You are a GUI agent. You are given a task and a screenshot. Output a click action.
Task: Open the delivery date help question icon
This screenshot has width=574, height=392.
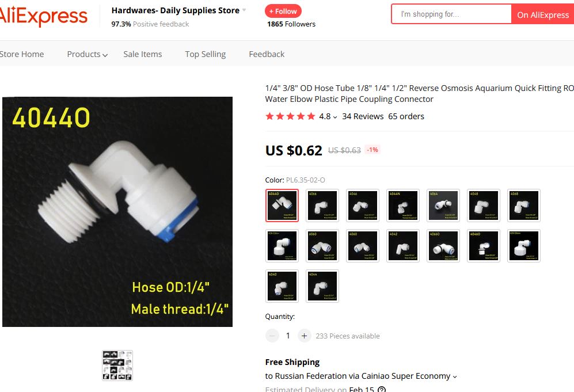pyautogui.click(x=382, y=389)
